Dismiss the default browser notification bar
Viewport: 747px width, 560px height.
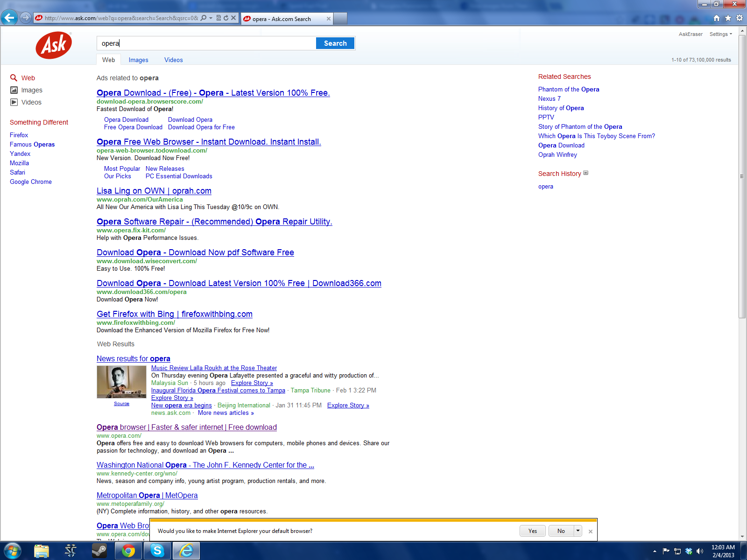point(591,531)
